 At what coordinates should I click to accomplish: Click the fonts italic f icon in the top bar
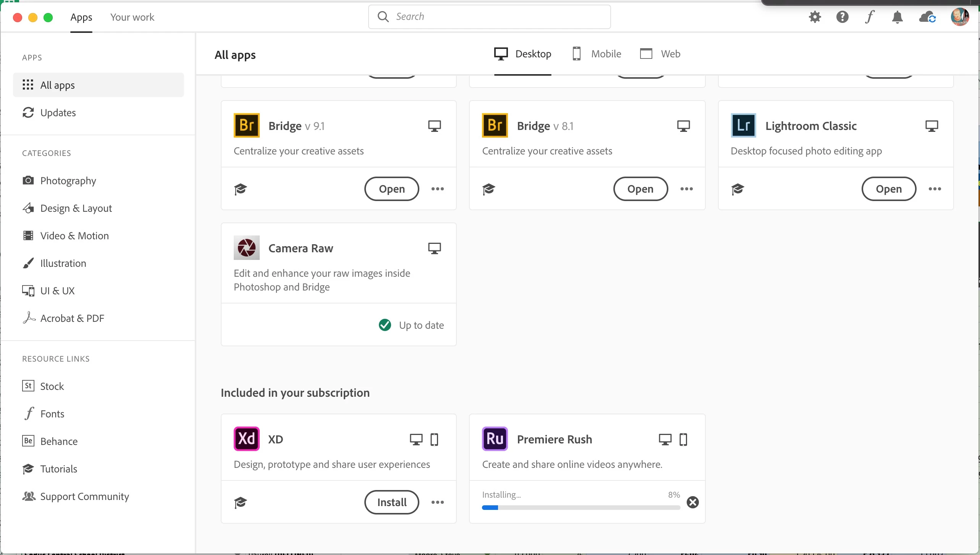click(x=870, y=17)
